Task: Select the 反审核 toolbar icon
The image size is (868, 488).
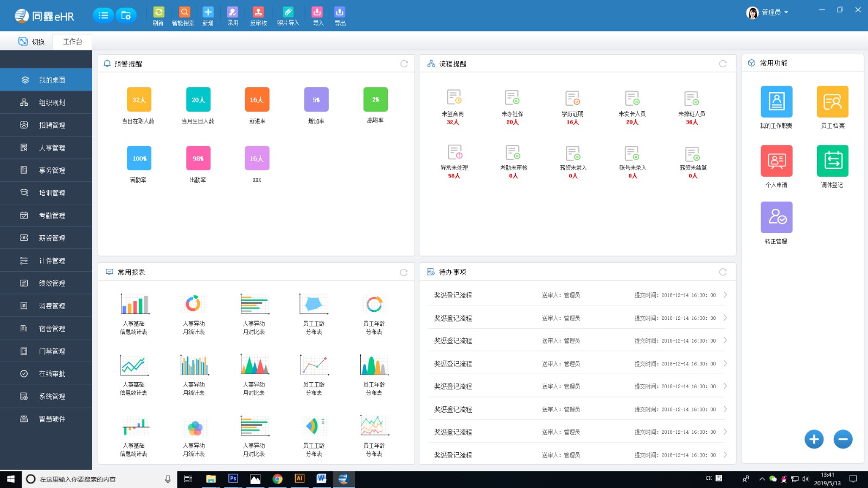Action: [x=258, y=12]
